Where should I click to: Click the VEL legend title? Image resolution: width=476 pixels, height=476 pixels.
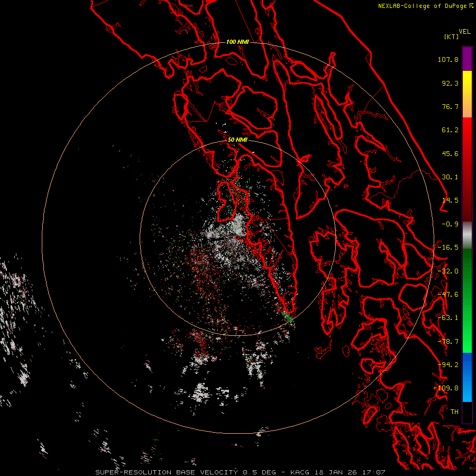point(464,32)
